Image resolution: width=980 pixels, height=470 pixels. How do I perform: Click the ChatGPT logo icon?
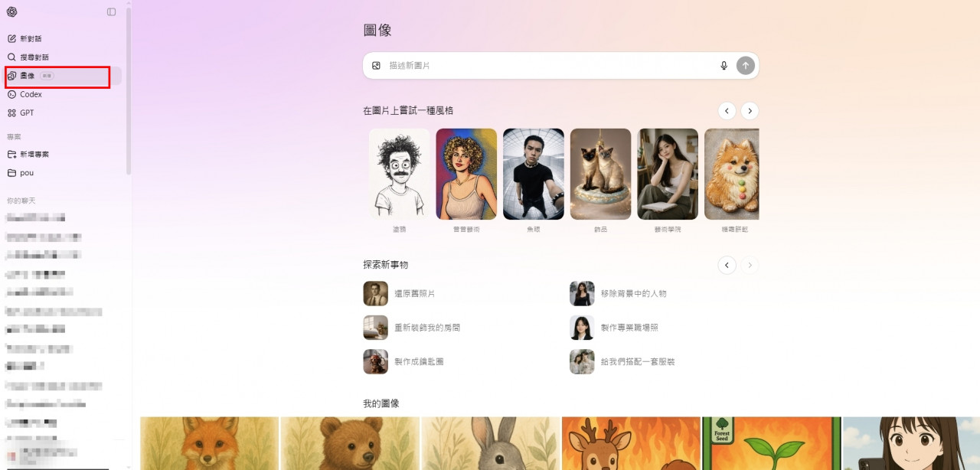click(x=12, y=12)
